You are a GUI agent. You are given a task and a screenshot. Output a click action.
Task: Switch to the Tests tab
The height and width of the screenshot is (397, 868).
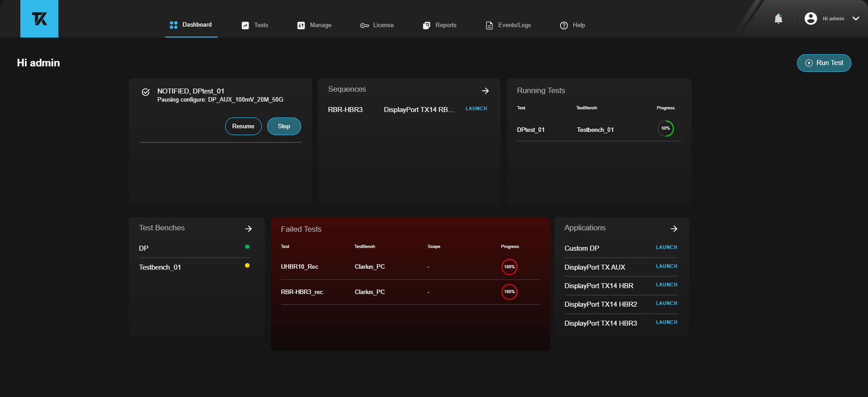point(255,25)
